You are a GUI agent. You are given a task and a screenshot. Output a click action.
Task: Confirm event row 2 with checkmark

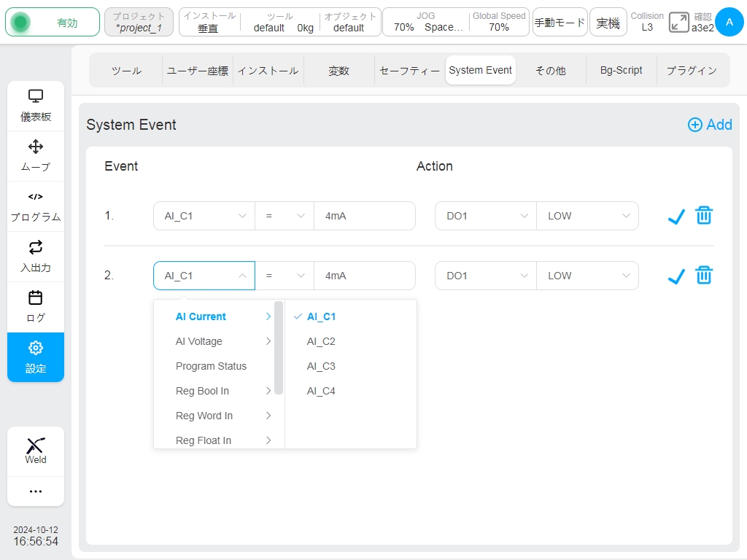click(676, 276)
